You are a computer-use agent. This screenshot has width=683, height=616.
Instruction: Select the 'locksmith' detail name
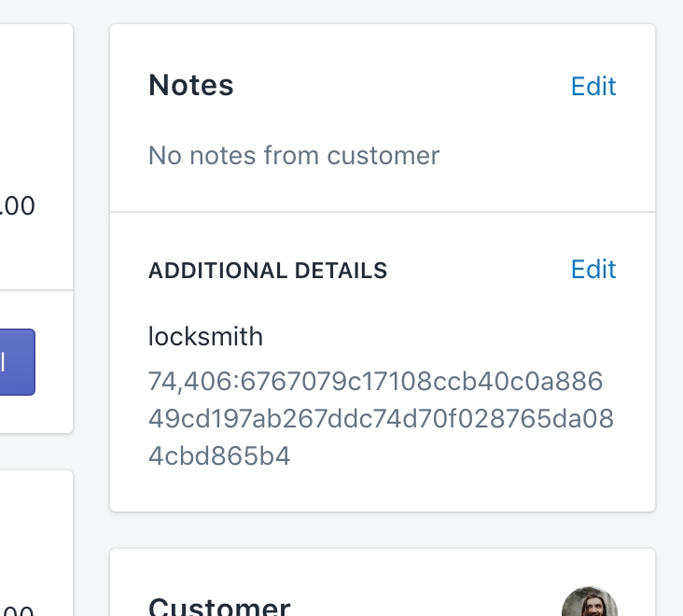pos(205,336)
